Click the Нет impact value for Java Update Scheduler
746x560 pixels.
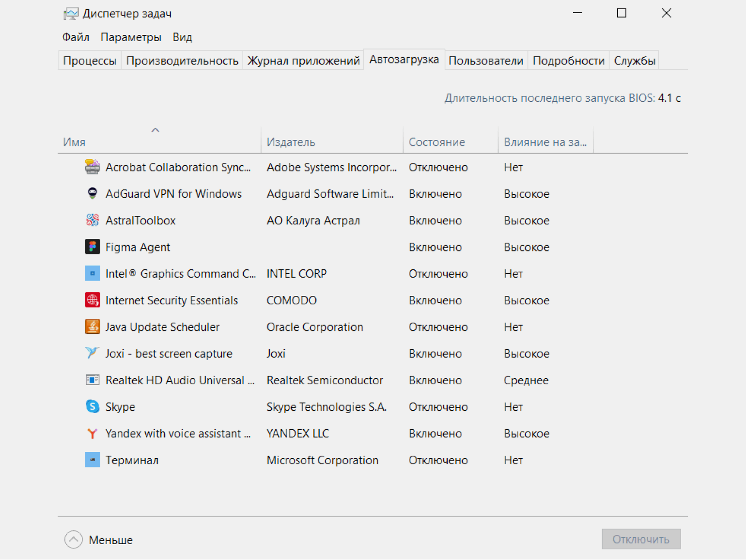(x=513, y=327)
